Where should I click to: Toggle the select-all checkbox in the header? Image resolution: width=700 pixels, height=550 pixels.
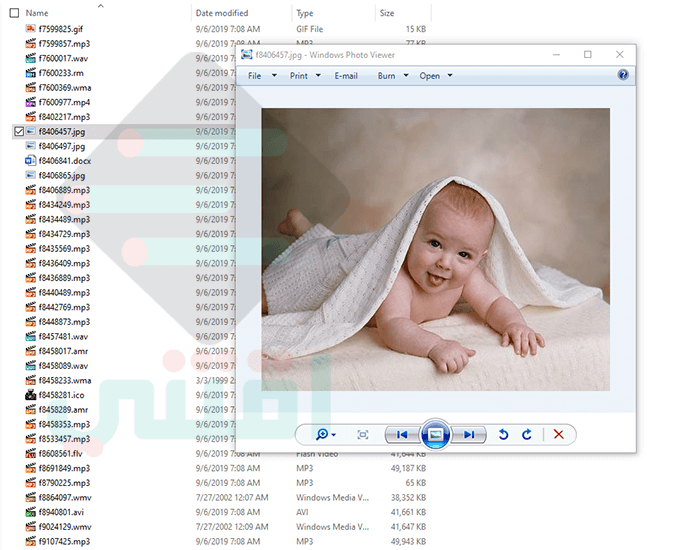click(x=14, y=13)
